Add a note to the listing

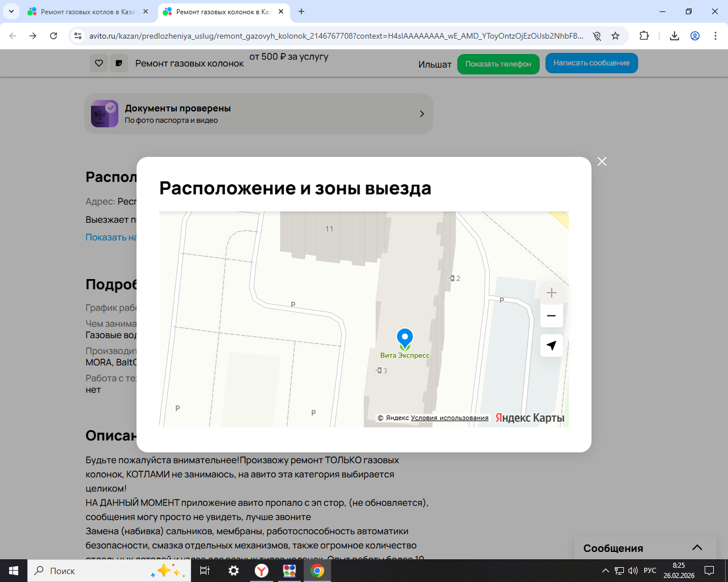(x=118, y=63)
